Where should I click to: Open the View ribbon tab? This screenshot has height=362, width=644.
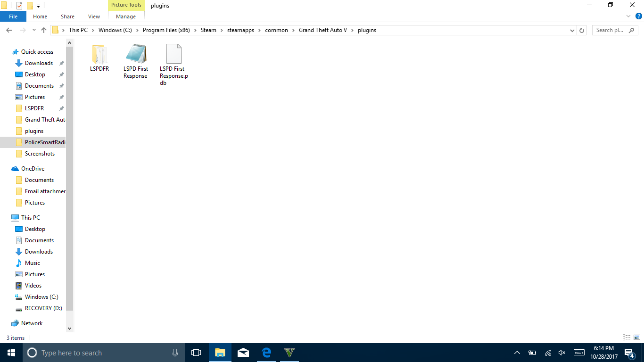[x=94, y=16]
